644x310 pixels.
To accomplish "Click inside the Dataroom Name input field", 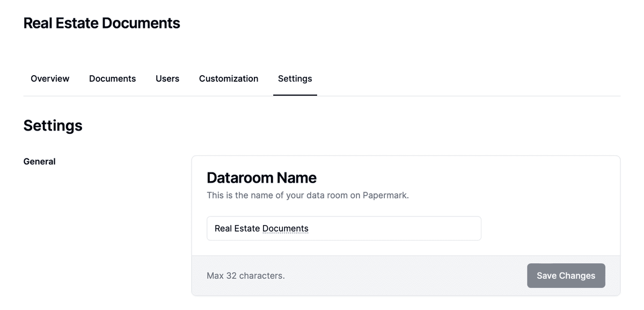I will pos(376,228).
